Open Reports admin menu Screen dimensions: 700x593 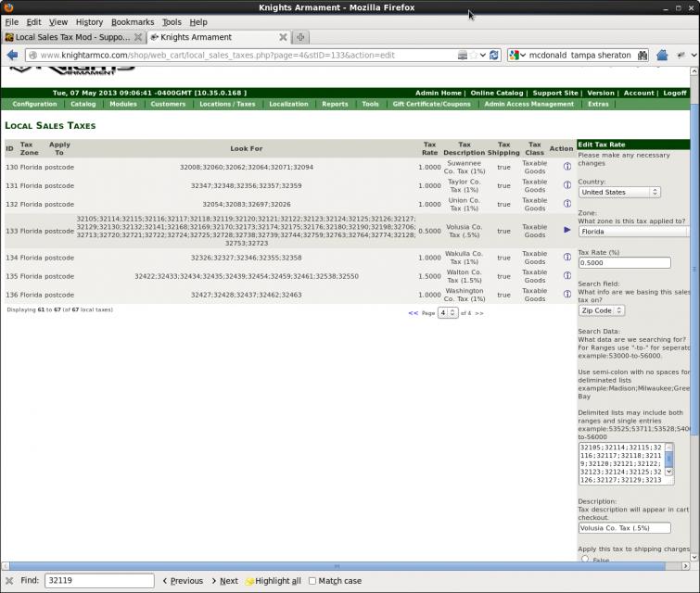pyautogui.click(x=335, y=104)
